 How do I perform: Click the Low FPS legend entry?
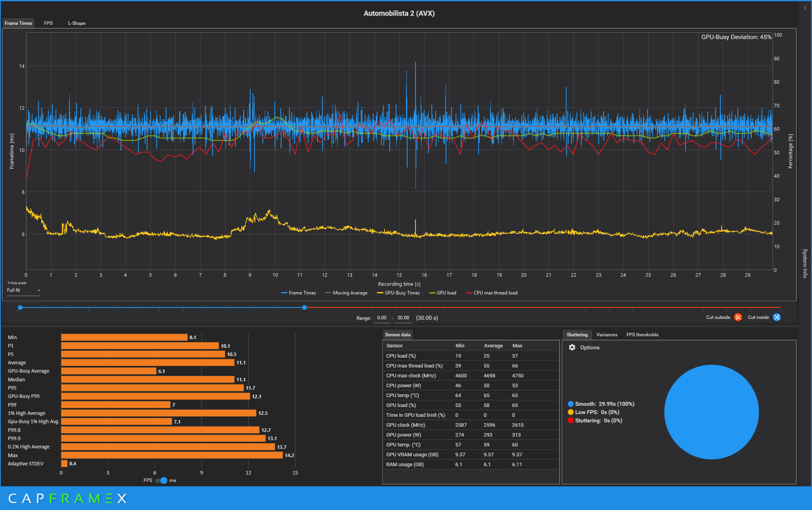(593, 412)
